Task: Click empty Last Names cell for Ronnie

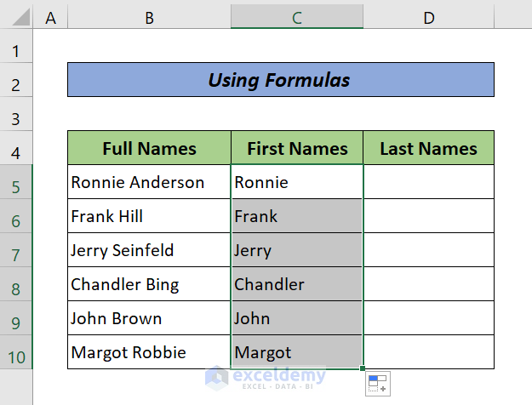Action: (428, 182)
